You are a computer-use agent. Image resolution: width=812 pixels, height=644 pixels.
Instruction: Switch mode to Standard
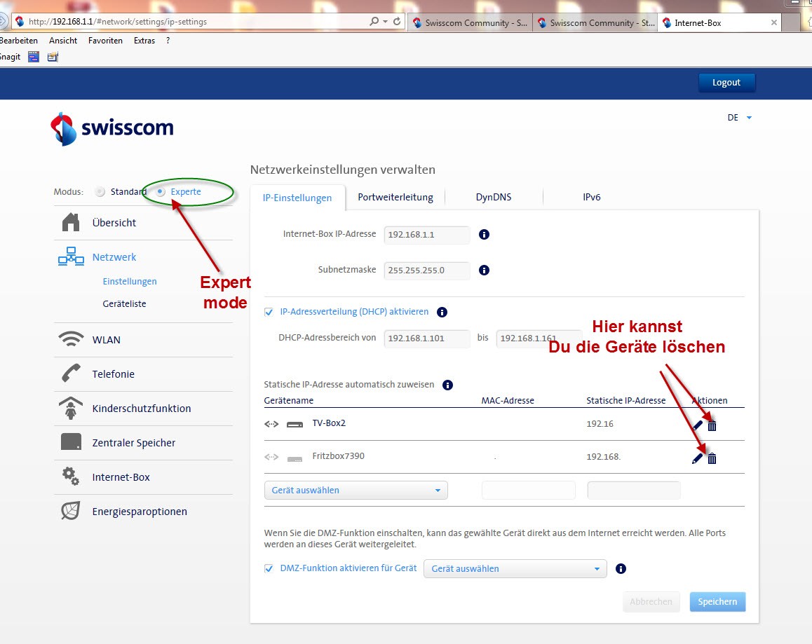pyautogui.click(x=100, y=191)
